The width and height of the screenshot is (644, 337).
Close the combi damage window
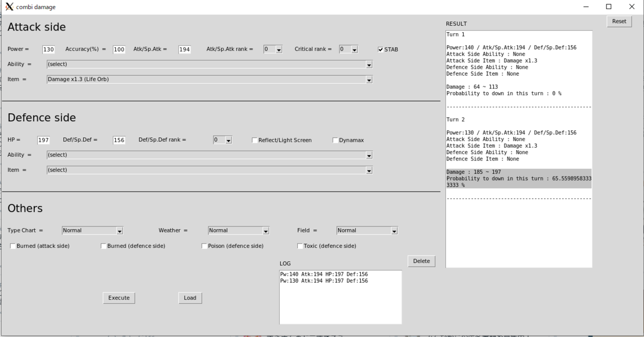(x=632, y=7)
